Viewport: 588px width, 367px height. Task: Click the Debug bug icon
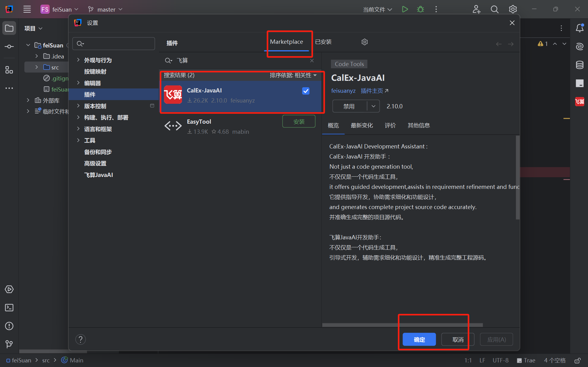[420, 9]
